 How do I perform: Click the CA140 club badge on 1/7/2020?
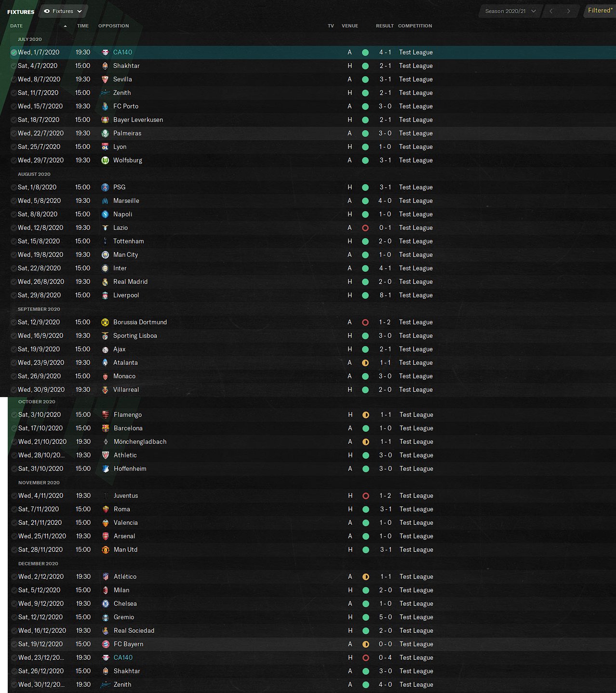[x=105, y=53]
